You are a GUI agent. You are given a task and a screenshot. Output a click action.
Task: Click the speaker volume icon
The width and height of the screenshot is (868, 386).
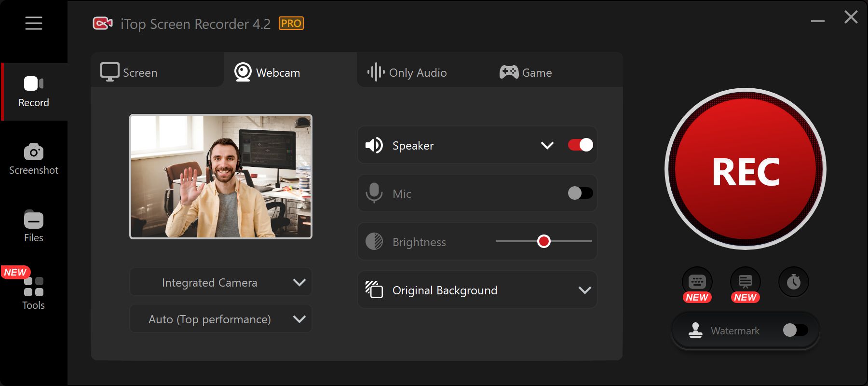click(374, 145)
